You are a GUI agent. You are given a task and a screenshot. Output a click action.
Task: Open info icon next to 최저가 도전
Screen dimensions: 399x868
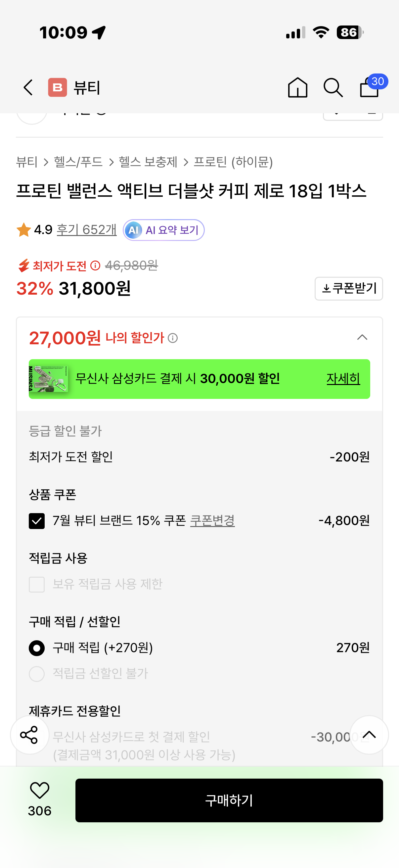[95, 266]
